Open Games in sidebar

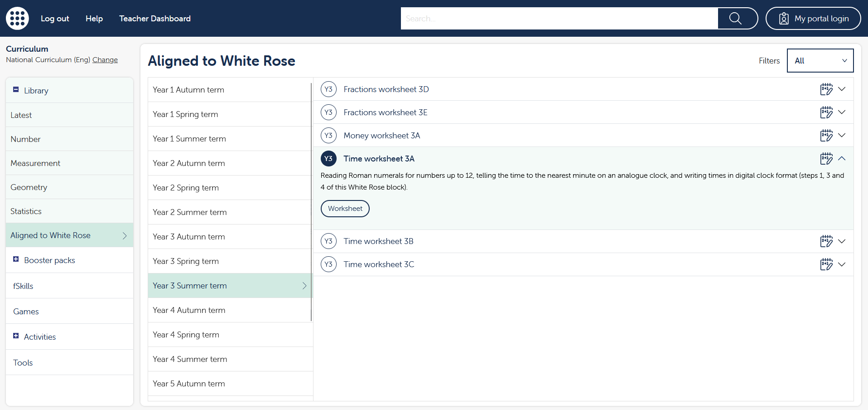click(69, 311)
